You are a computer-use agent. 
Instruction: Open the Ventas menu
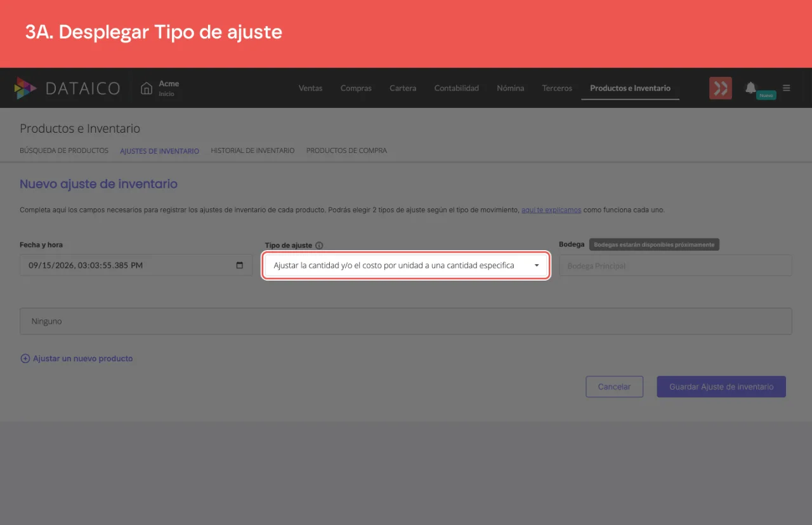click(310, 88)
